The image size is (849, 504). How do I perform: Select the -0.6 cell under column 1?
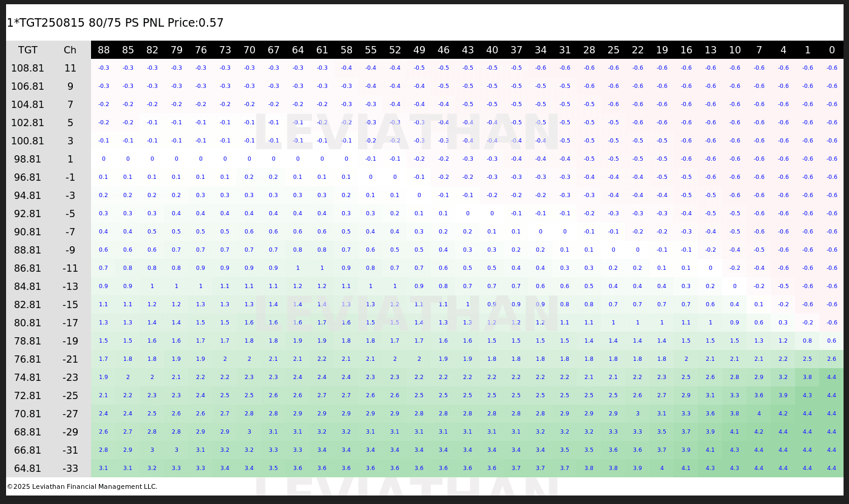coord(808,68)
